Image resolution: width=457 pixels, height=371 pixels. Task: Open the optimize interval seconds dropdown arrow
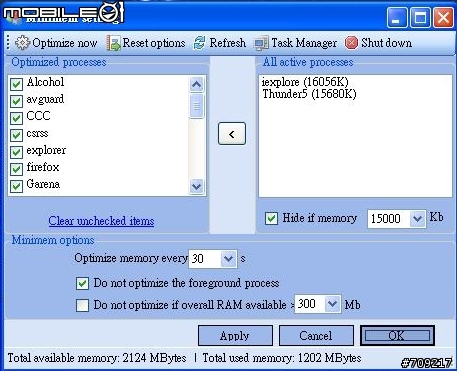click(229, 259)
